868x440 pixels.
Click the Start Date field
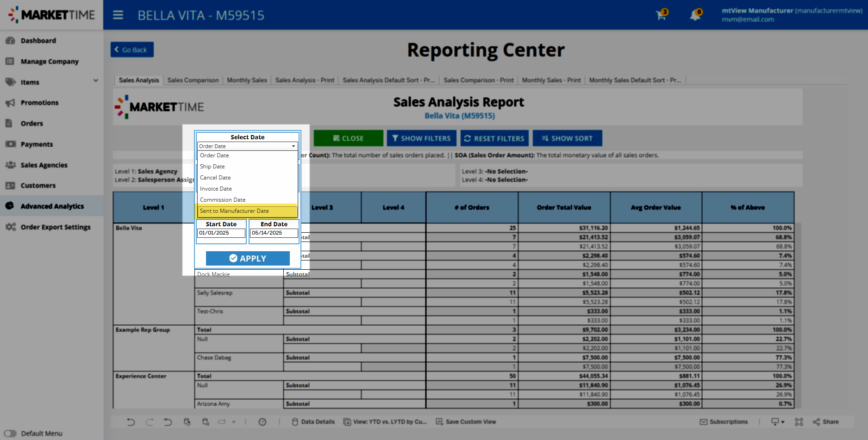coord(221,233)
